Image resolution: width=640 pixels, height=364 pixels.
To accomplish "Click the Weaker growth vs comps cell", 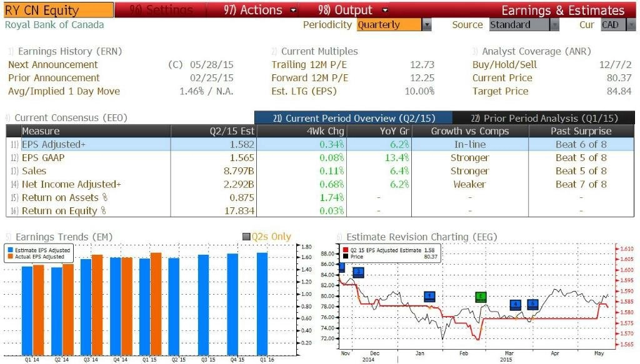I will pyautogui.click(x=470, y=184).
